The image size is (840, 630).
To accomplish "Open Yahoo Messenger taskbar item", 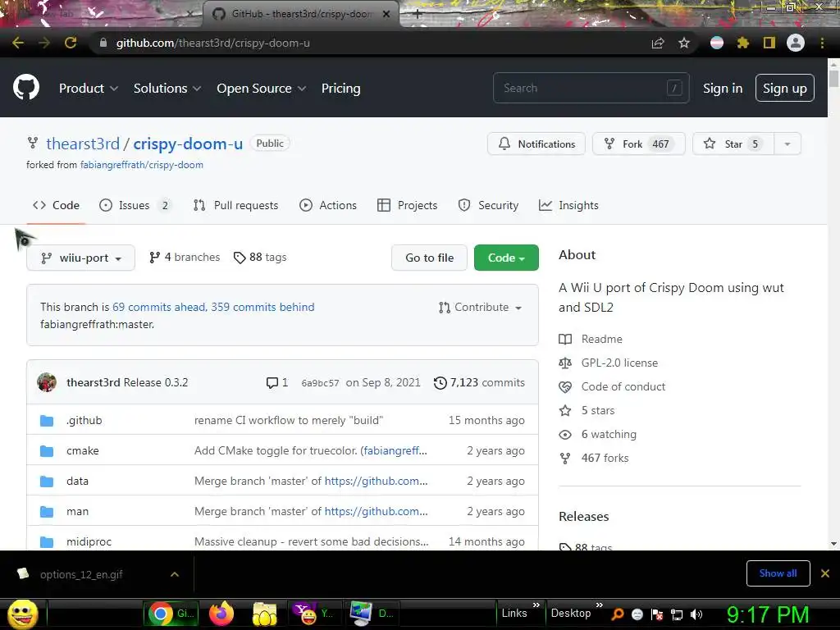I will click(x=313, y=614).
